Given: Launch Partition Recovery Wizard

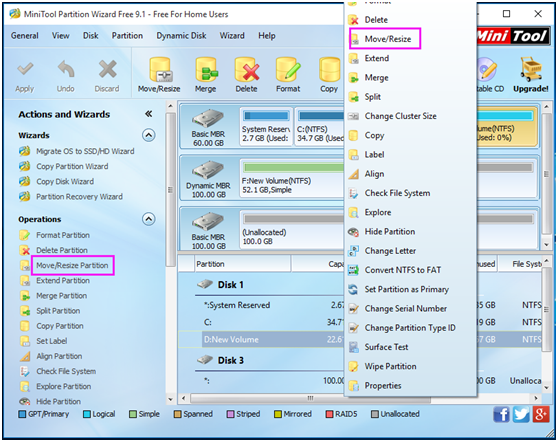Looking at the screenshot, I should click(x=79, y=197).
